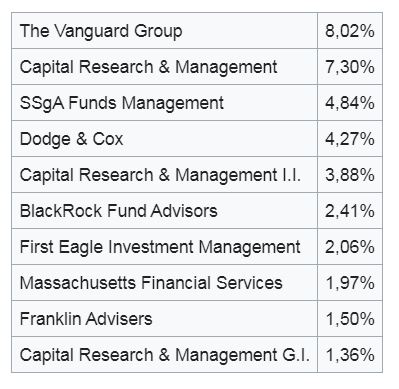Select the 2,41% percentage
399x389 pixels.
[350, 211]
